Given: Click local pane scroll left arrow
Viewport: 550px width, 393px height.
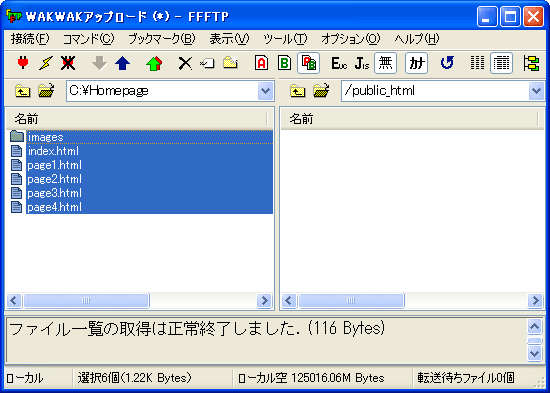Looking at the screenshot, I should tap(14, 301).
